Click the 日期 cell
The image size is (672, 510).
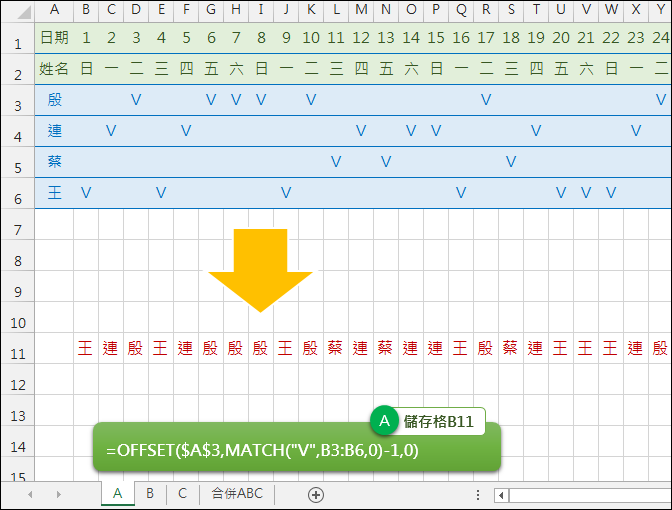tap(54, 38)
